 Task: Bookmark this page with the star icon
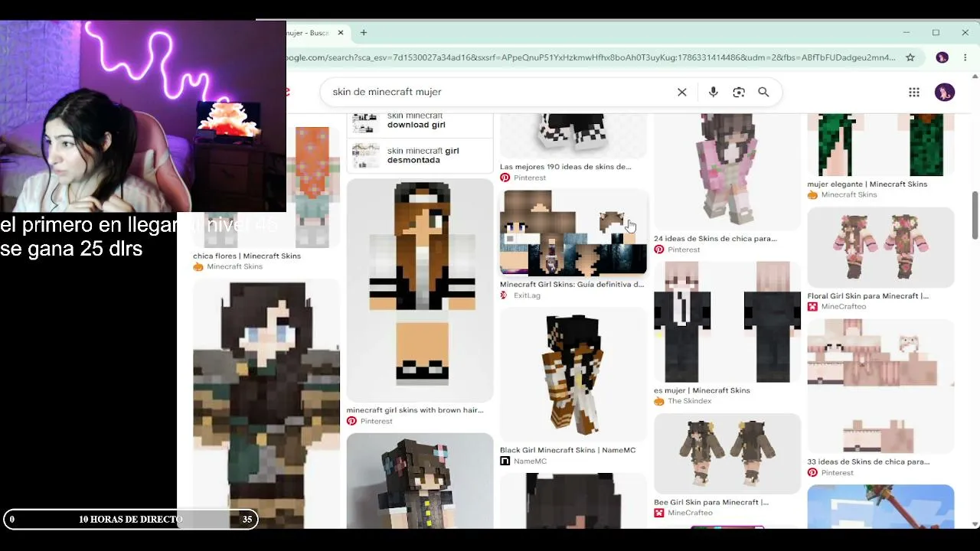[x=910, y=57]
